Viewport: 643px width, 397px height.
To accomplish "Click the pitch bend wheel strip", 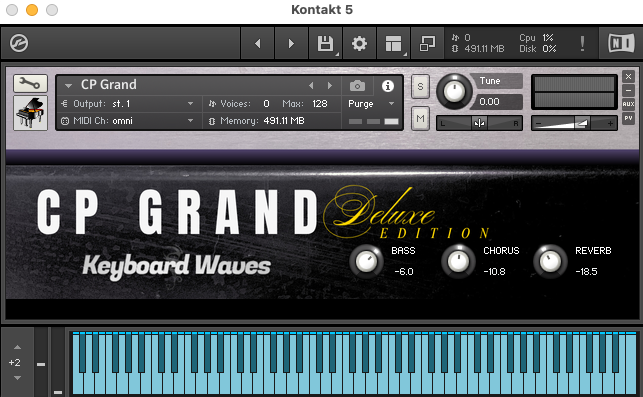I will (x=41, y=362).
